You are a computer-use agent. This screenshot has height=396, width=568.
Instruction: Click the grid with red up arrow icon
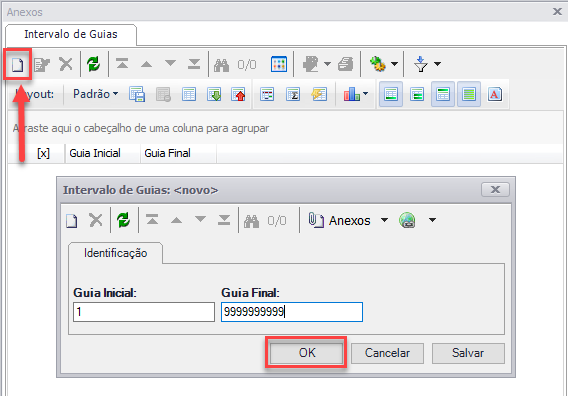point(238,95)
